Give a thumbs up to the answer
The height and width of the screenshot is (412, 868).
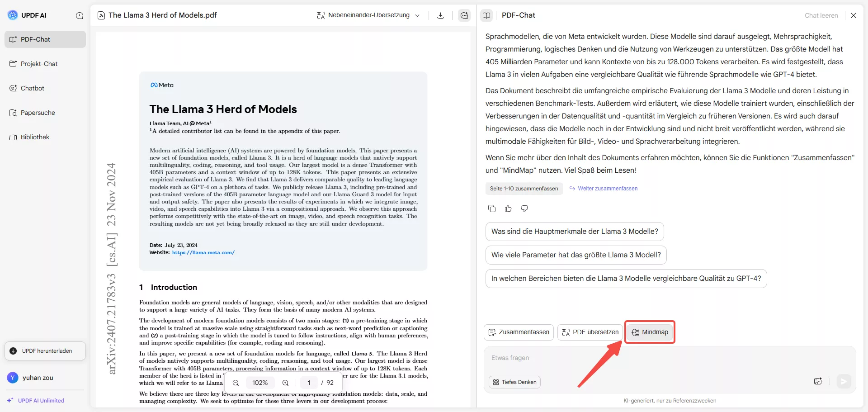click(x=508, y=208)
